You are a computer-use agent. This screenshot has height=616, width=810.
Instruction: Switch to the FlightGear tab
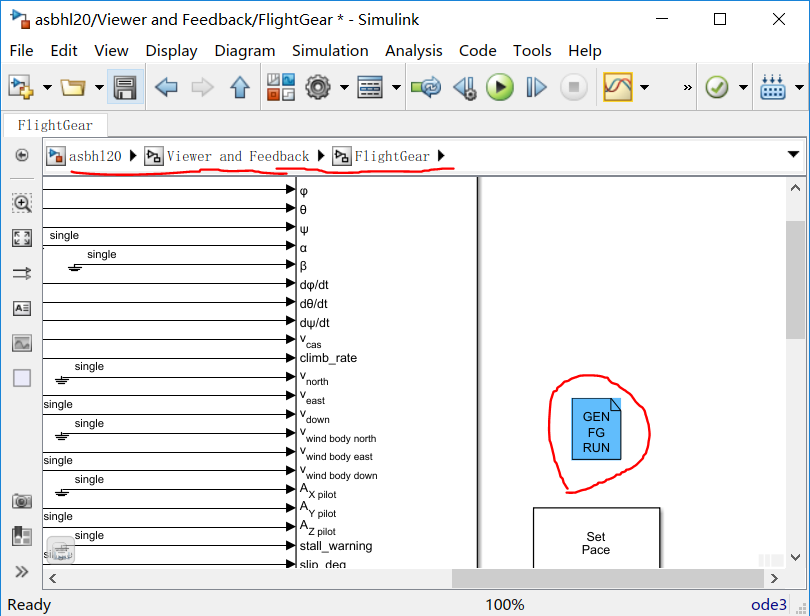[54, 125]
